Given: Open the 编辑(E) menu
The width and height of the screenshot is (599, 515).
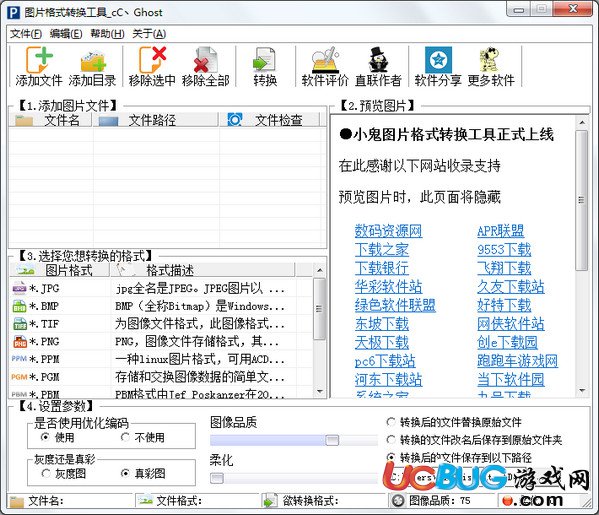Looking at the screenshot, I should (66, 34).
